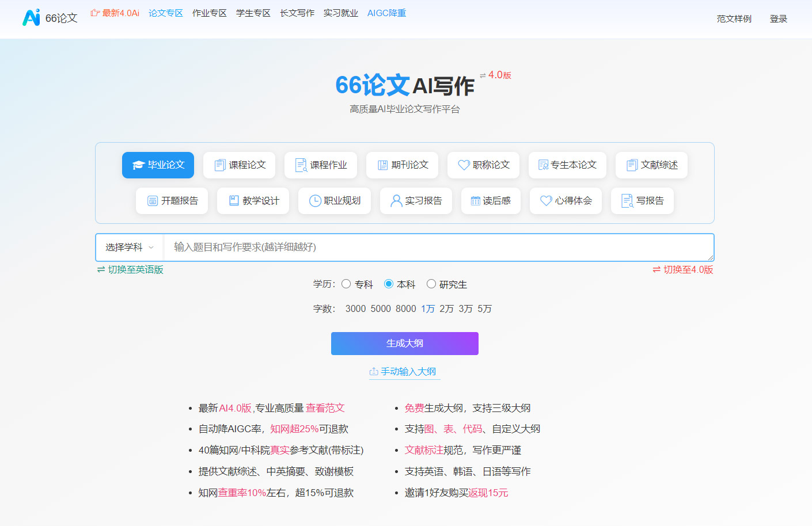Open 最新4.0Ai in the top navigation
This screenshot has height=526, width=812.
[x=115, y=13]
